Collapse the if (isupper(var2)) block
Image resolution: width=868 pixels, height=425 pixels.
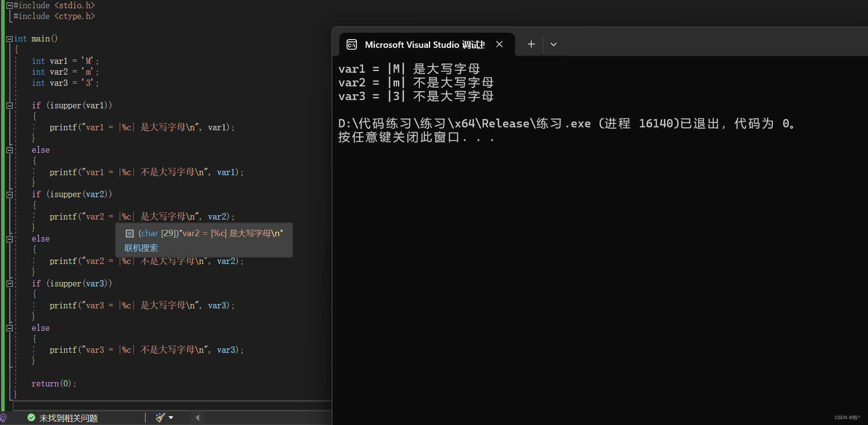(9, 194)
